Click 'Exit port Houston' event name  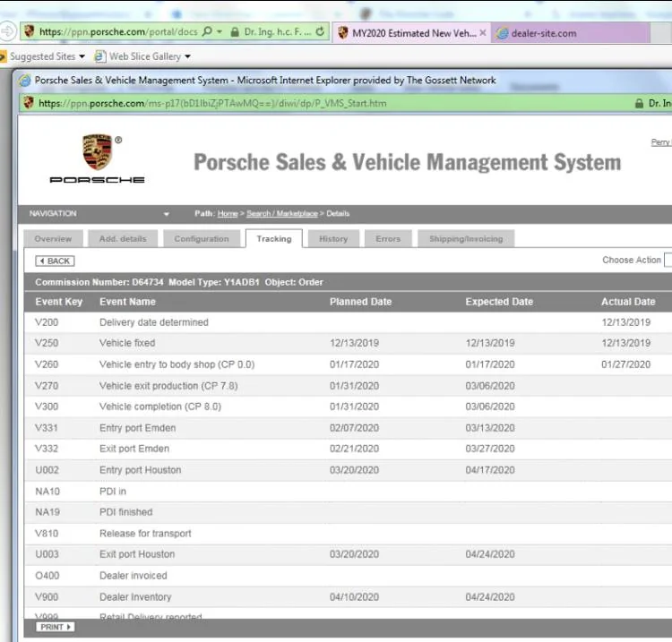[137, 553]
